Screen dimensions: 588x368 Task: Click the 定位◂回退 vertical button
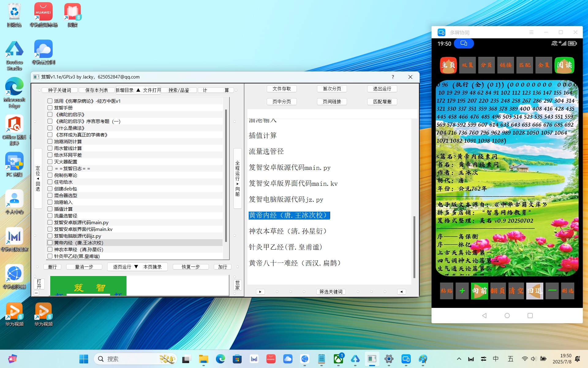point(38,178)
